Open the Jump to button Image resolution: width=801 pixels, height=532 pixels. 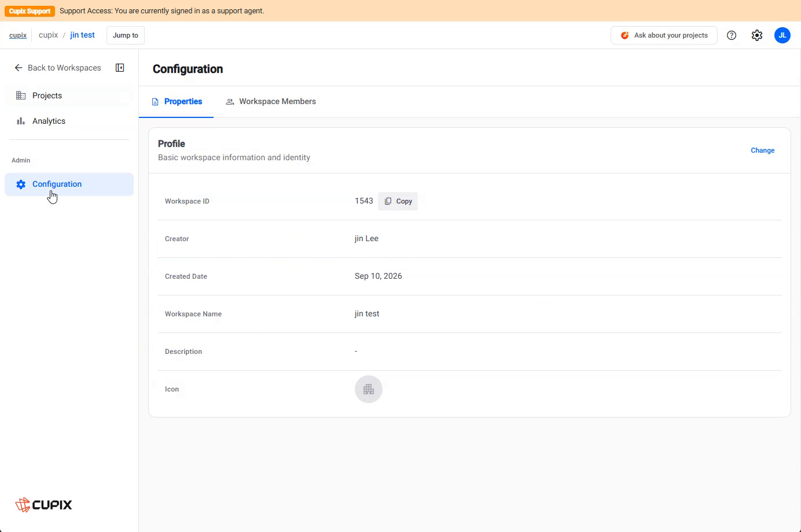point(126,35)
